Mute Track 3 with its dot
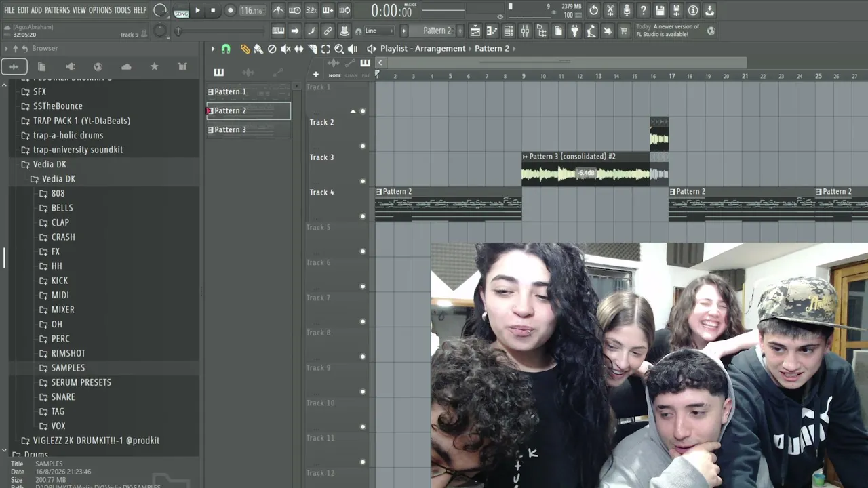The image size is (868, 488). [363, 181]
